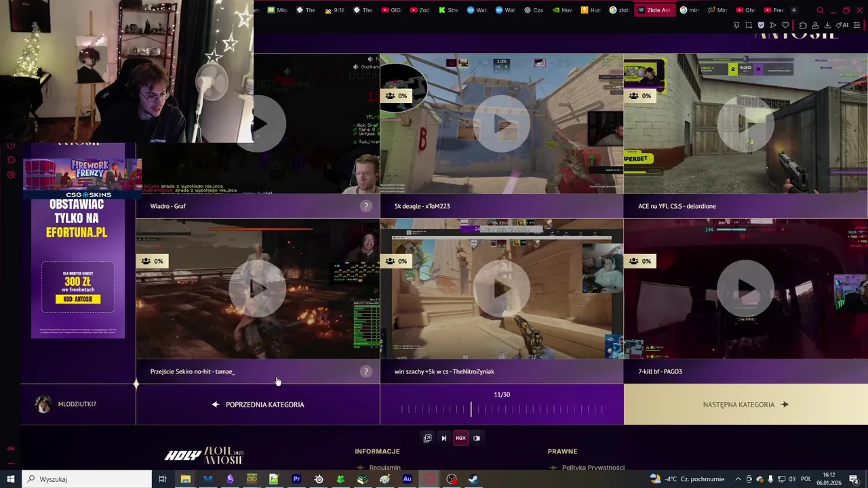Screen dimensions: 868x488
Task: Open the Regulamin footer link
Action: point(384,468)
